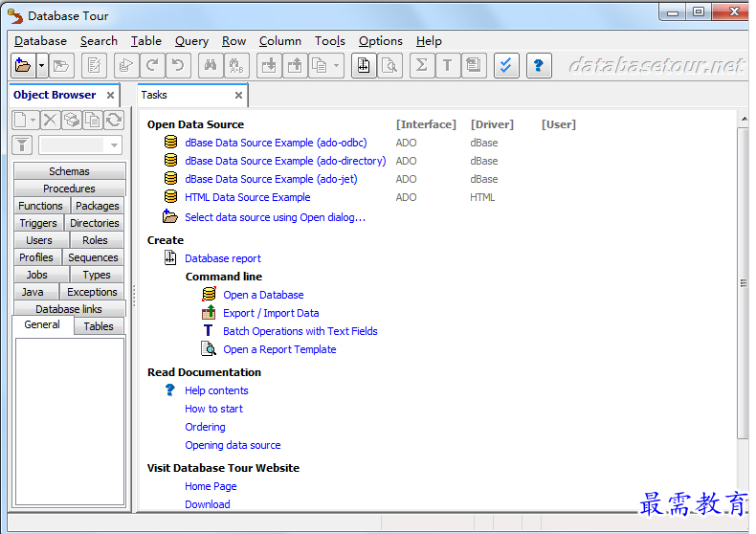Screen dimensions: 756x534
Task: Open the Database menu
Action: point(40,41)
